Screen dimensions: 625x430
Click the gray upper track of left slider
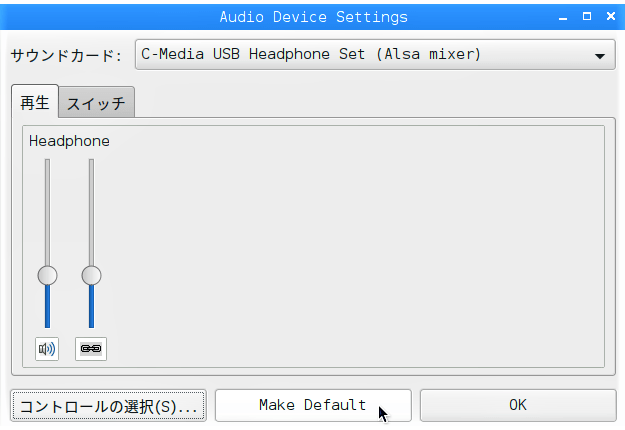tap(47, 212)
